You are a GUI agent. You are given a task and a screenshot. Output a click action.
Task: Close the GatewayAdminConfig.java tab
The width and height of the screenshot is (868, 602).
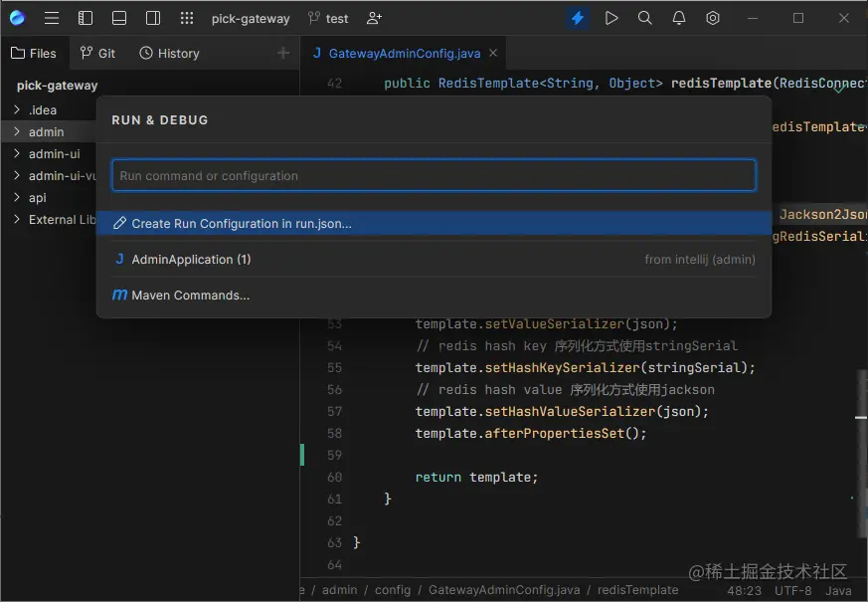493,53
